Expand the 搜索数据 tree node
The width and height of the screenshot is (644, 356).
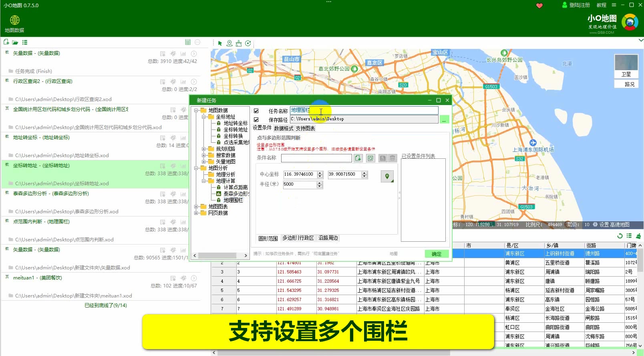pyautogui.click(x=204, y=155)
